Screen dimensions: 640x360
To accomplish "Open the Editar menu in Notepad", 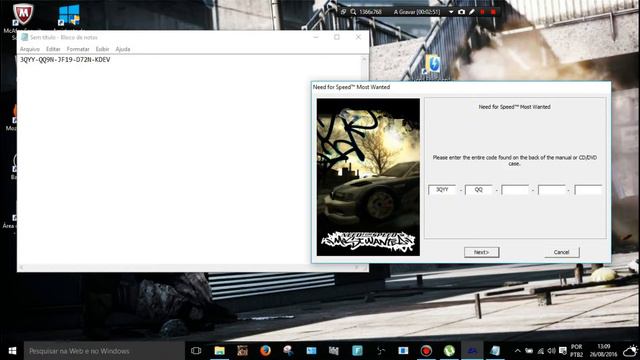I will pyautogui.click(x=53, y=49).
